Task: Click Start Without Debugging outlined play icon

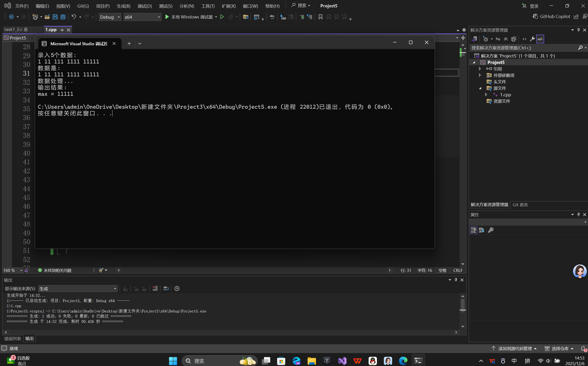Action: pos(222,17)
